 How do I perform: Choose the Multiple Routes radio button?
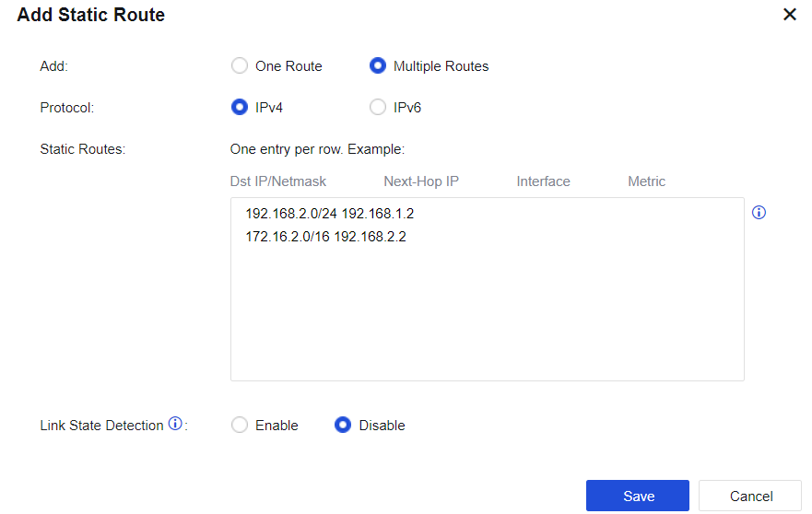tap(378, 66)
